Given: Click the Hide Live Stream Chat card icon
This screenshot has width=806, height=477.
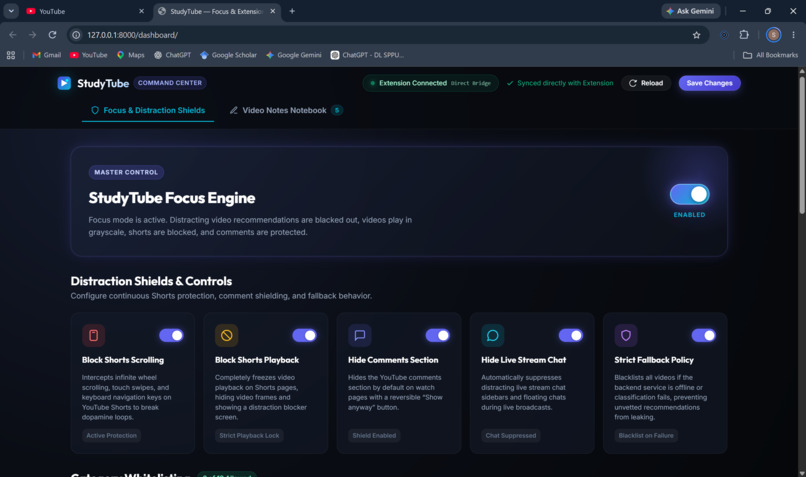Looking at the screenshot, I should click(492, 336).
